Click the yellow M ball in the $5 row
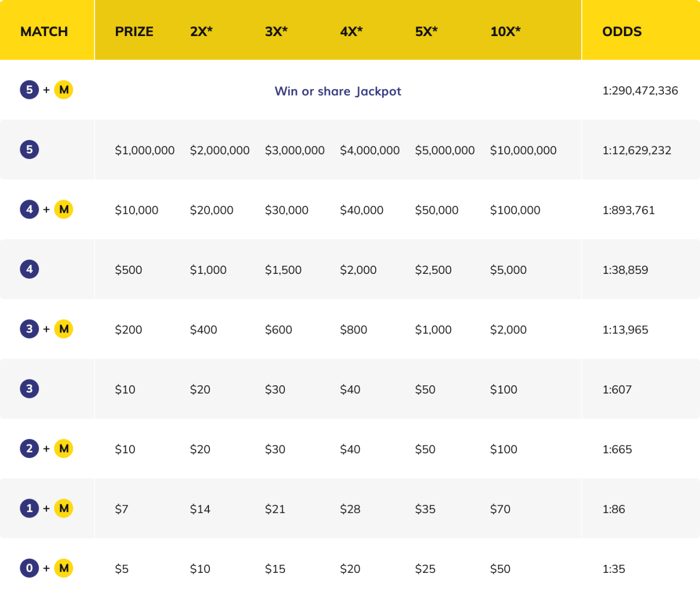This screenshot has height=598, width=700. click(64, 568)
